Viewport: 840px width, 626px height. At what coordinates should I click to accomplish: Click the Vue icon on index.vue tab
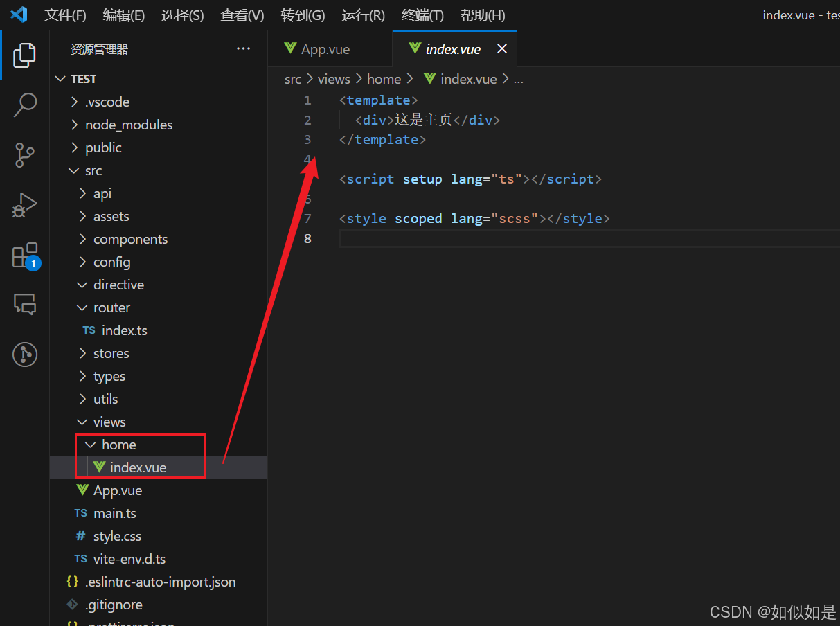[415, 48]
